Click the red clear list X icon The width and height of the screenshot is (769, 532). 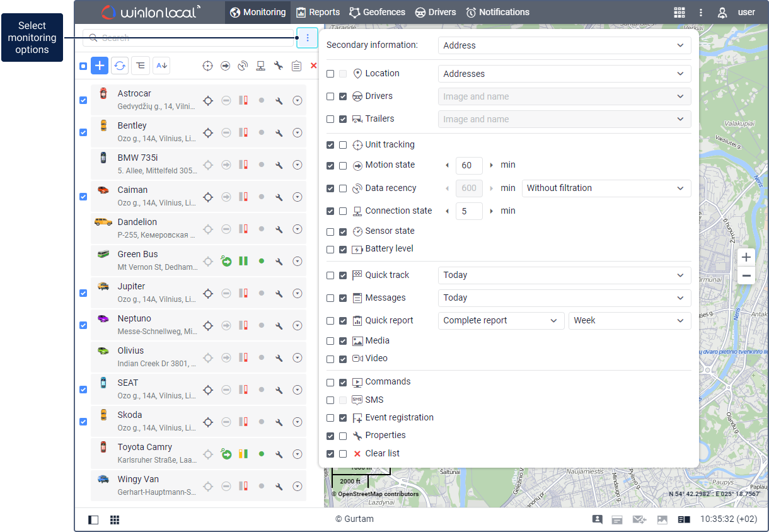point(313,66)
